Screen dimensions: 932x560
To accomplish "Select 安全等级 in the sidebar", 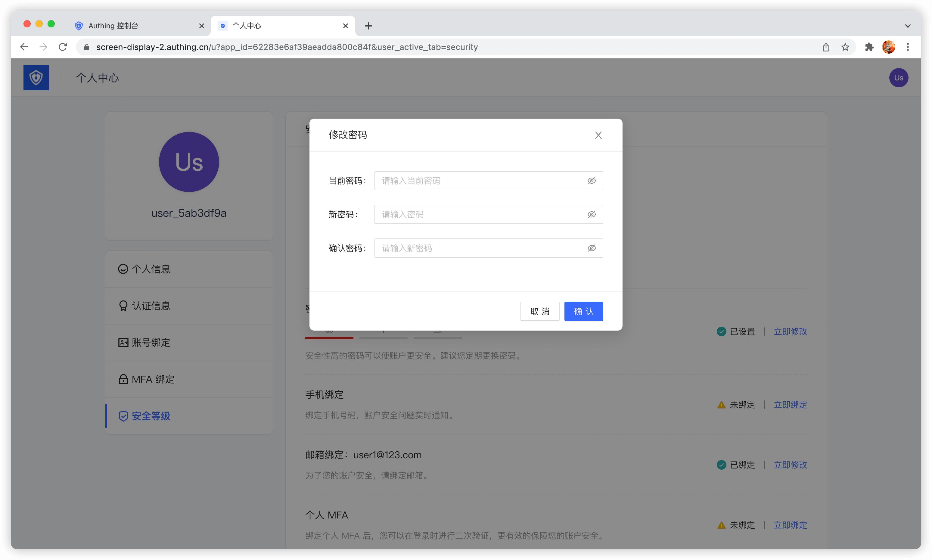I will tap(189, 416).
